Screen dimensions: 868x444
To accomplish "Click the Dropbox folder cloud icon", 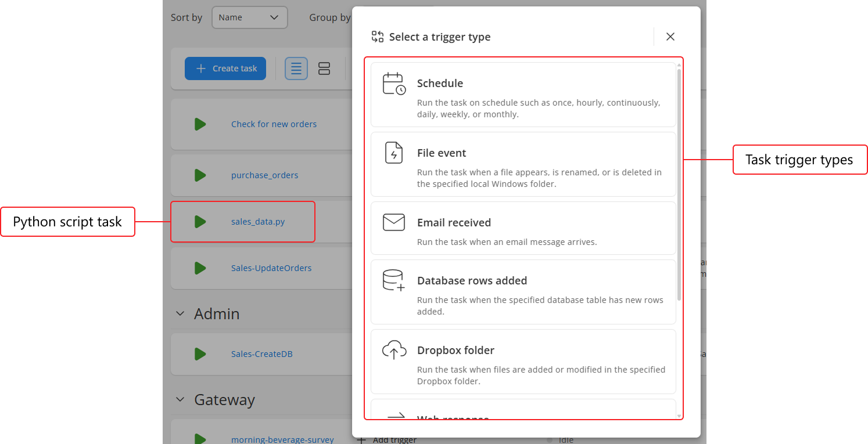I will tap(394, 351).
